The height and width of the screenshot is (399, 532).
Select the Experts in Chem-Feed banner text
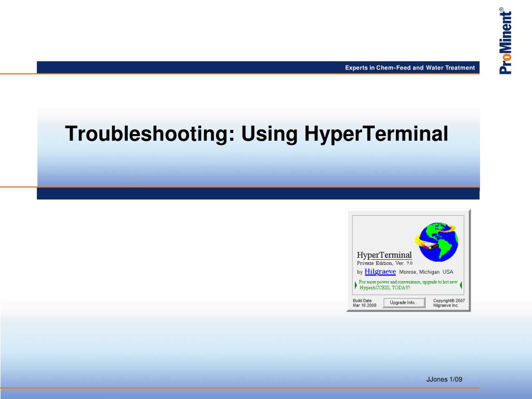pos(409,68)
